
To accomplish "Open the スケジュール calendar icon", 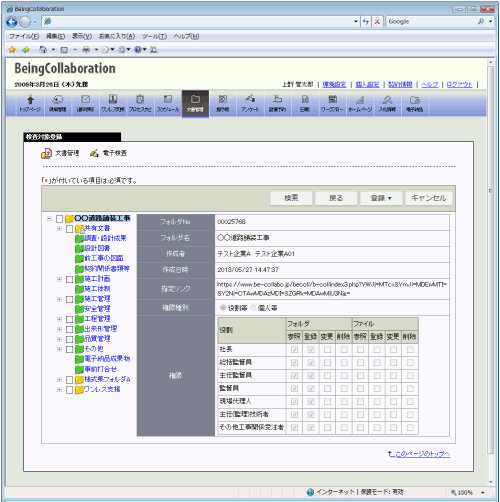I will 168,99.
